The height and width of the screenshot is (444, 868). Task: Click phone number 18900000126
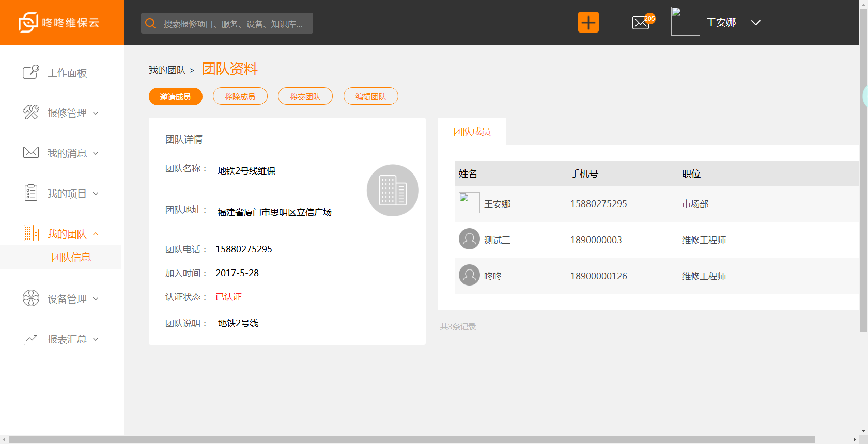(x=599, y=276)
